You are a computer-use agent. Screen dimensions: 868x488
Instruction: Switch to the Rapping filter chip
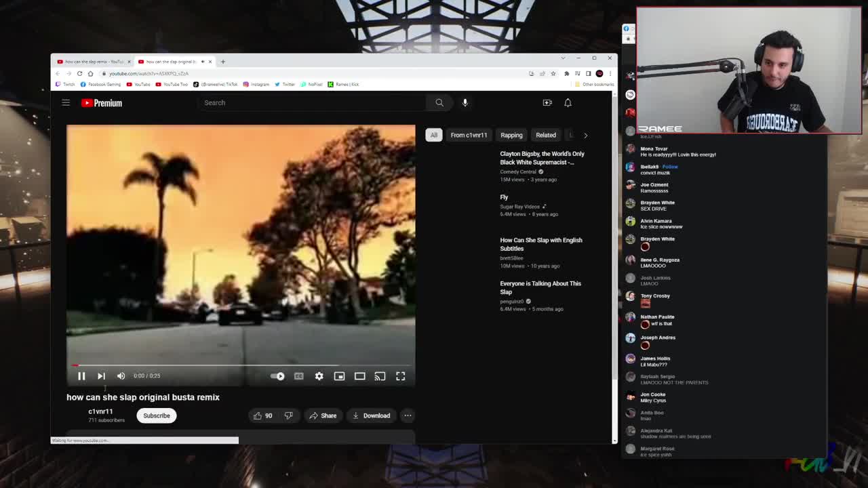tap(511, 135)
